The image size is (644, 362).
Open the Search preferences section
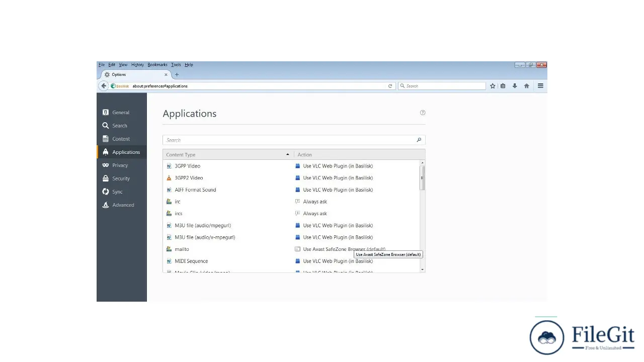tap(122, 126)
